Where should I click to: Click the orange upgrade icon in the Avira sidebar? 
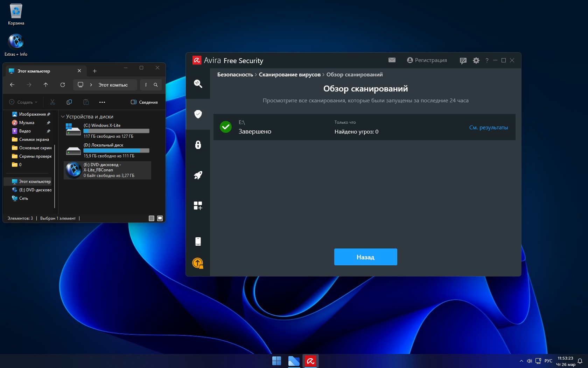(198, 263)
